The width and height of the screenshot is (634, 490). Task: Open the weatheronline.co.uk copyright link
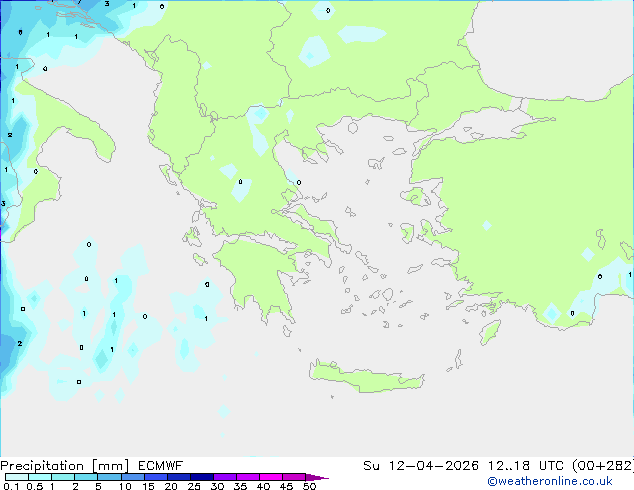[550, 481]
